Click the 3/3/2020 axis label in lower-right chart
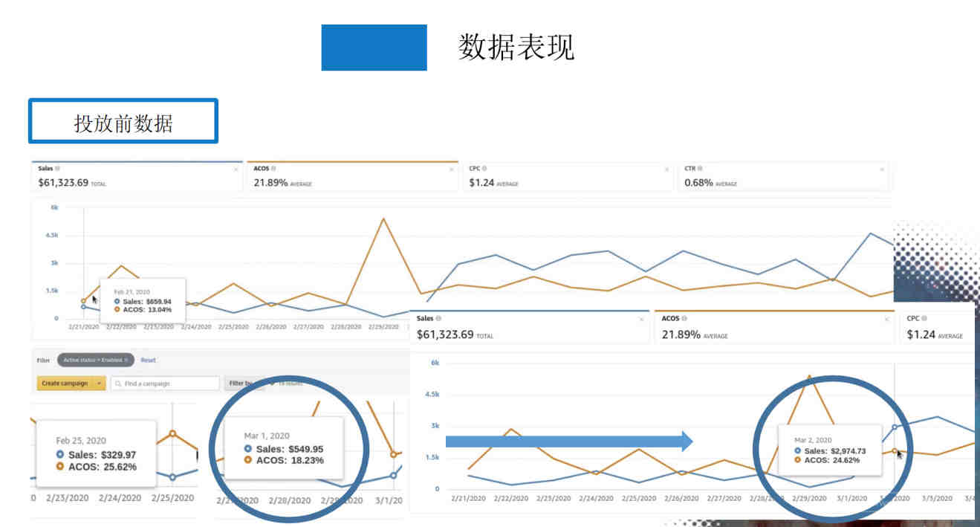The width and height of the screenshot is (980, 527). tap(937, 499)
